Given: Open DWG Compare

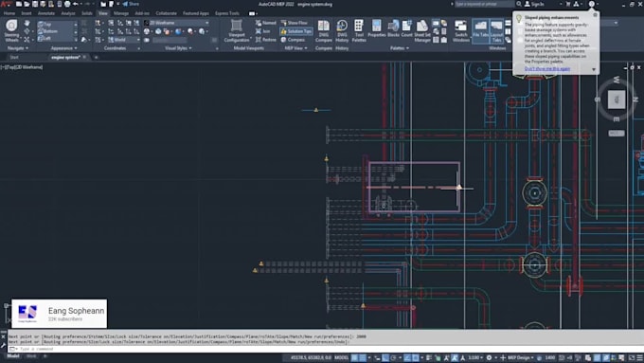Looking at the screenshot, I should coord(324,30).
